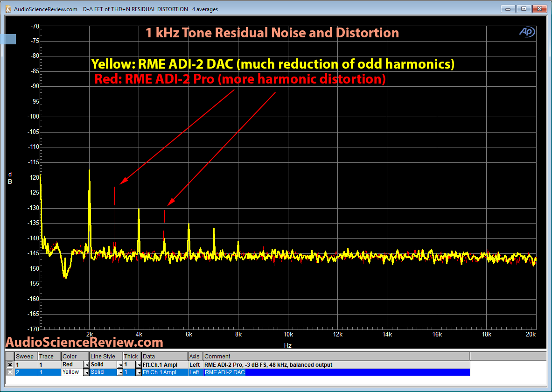Open the Red color dropdown arrow
The width and height of the screenshot is (552, 392).
[x=86, y=365]
